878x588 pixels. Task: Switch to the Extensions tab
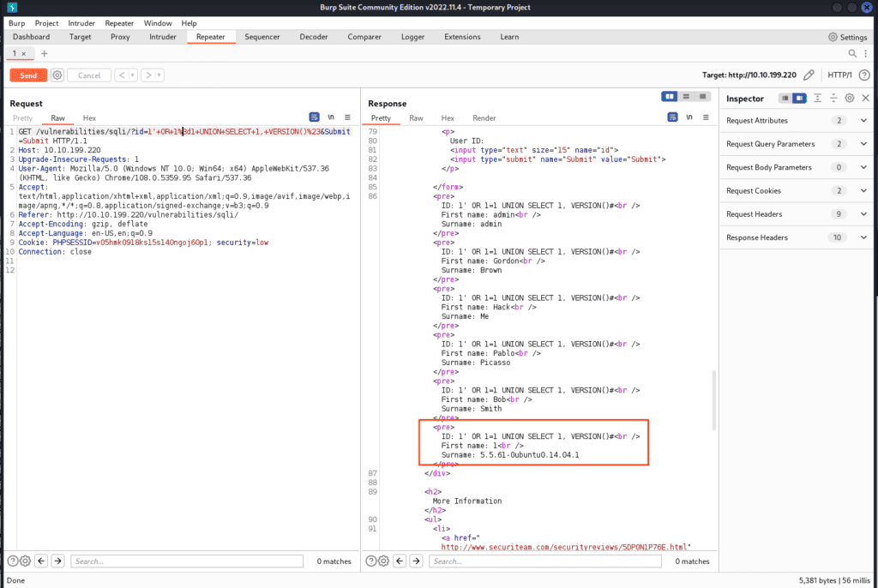(462, 37)
